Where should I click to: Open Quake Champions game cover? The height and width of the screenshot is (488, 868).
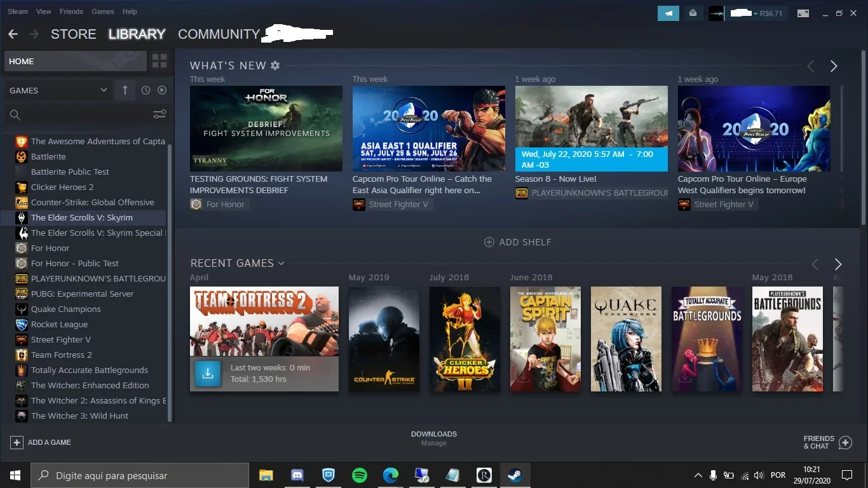click(626, 339)
